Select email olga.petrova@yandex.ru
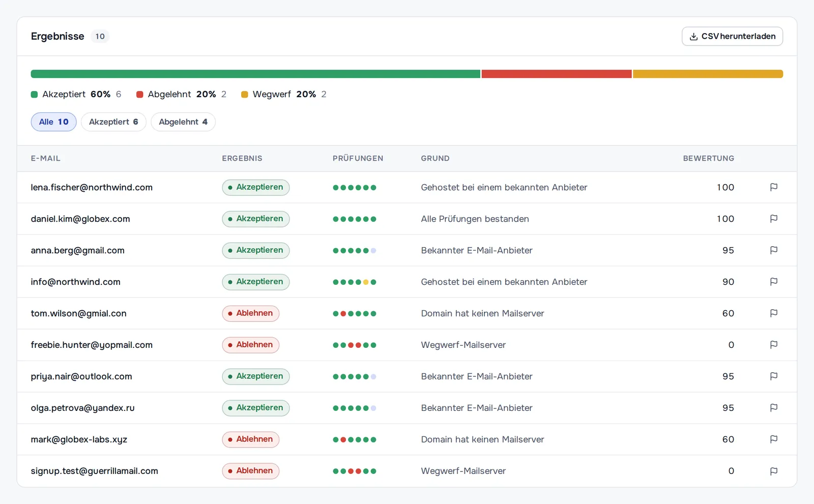814x504 pixels. click(x=83, y=408)
